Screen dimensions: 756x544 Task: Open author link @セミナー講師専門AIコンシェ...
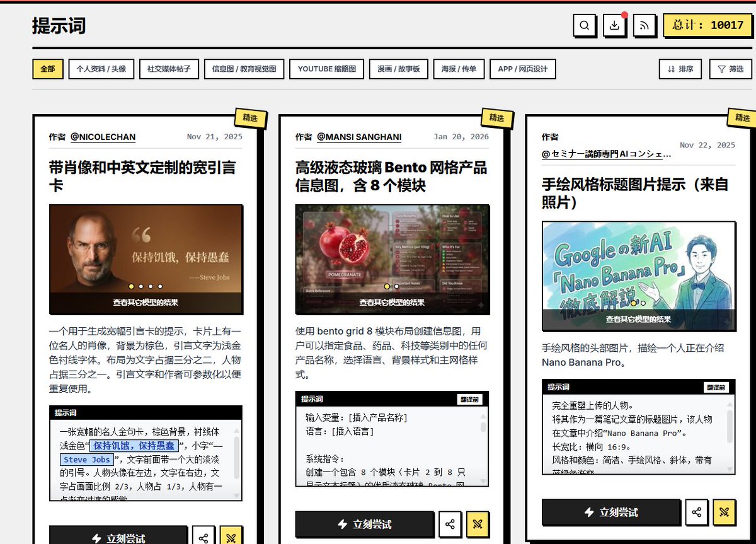coord(606,154)
